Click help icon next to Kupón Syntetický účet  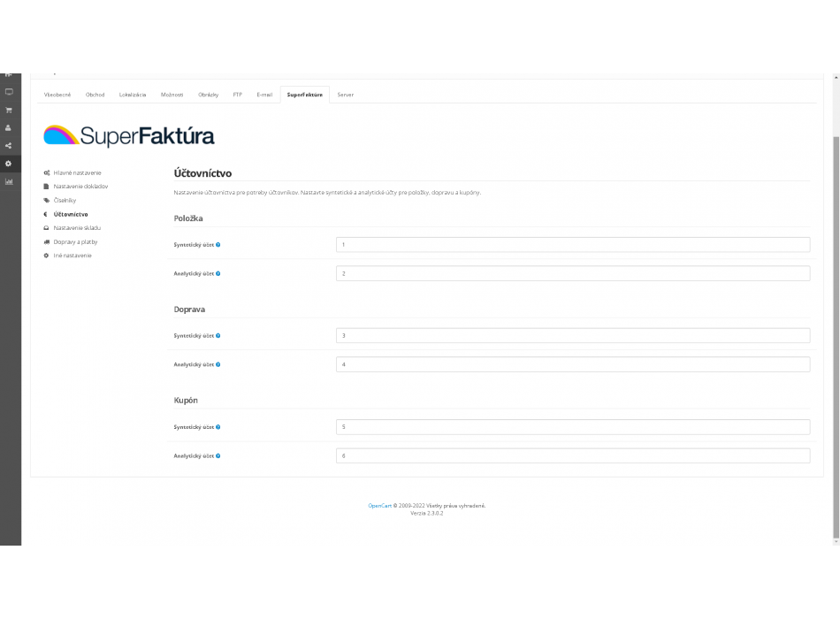(218, 427)
